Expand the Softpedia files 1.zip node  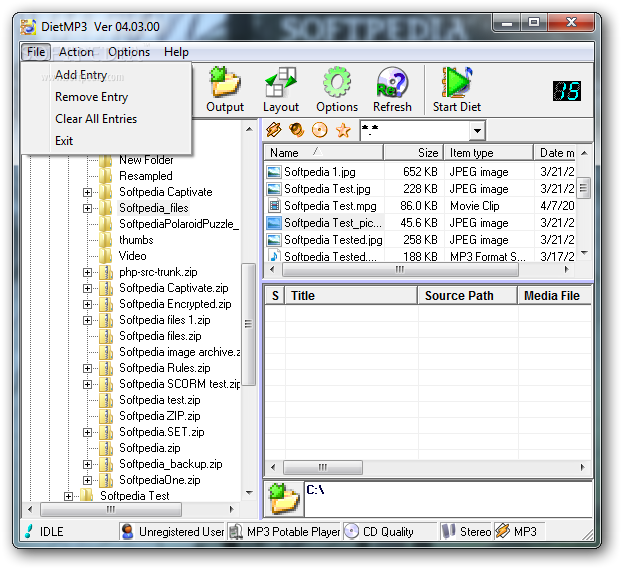click(x=87, y=320)
